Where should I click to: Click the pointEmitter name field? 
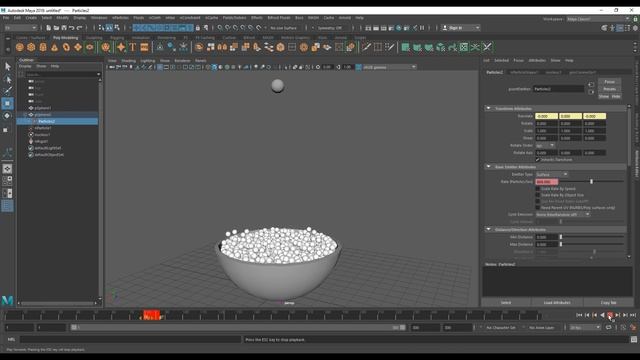558,89
